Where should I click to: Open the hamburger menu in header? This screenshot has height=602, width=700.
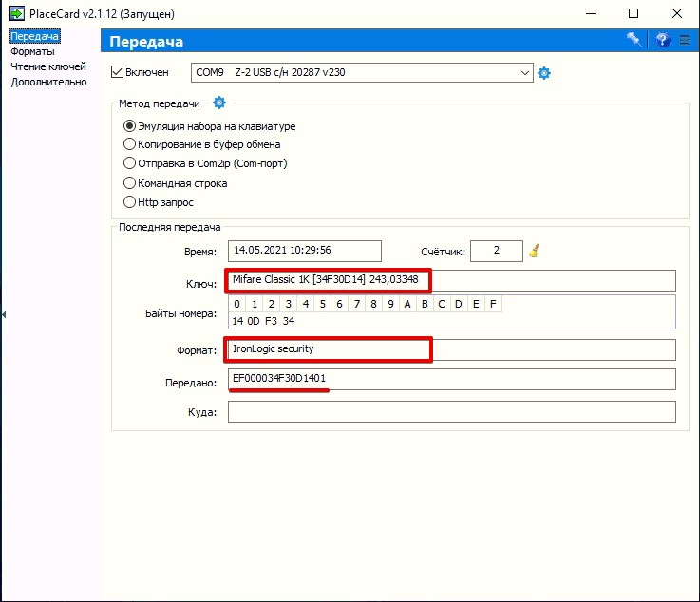point(685,40)
